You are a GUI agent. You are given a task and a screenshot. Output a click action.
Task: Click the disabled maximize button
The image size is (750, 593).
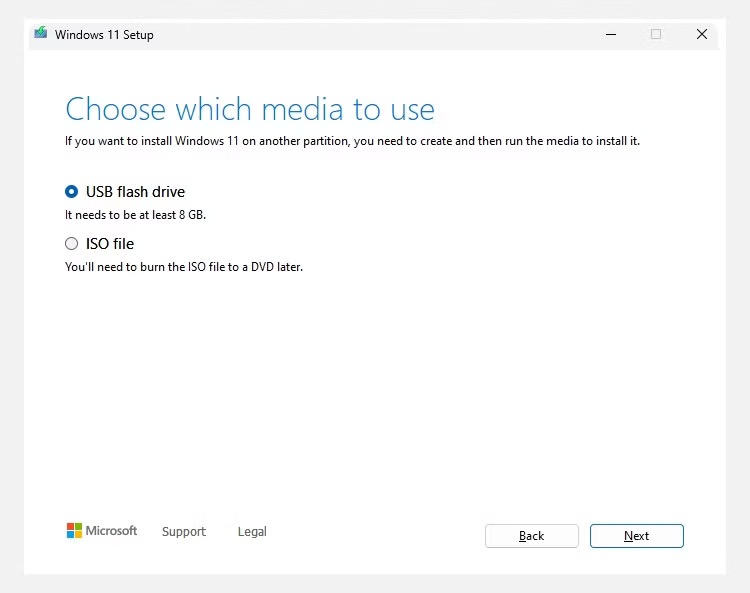click(656, 34)
